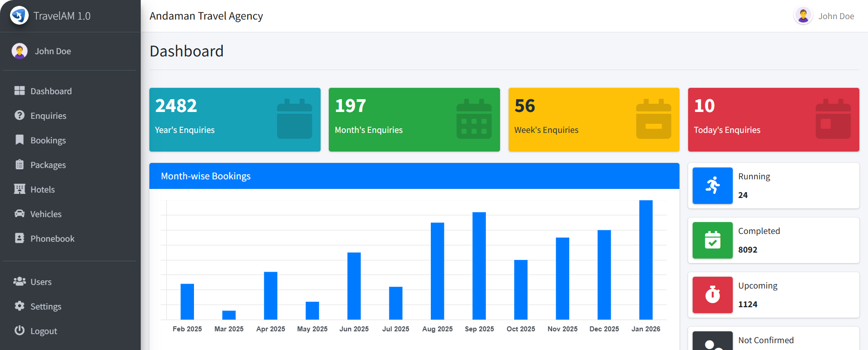
Task: Click the Packages clipboard icon
Action: (x=19, y=165)
